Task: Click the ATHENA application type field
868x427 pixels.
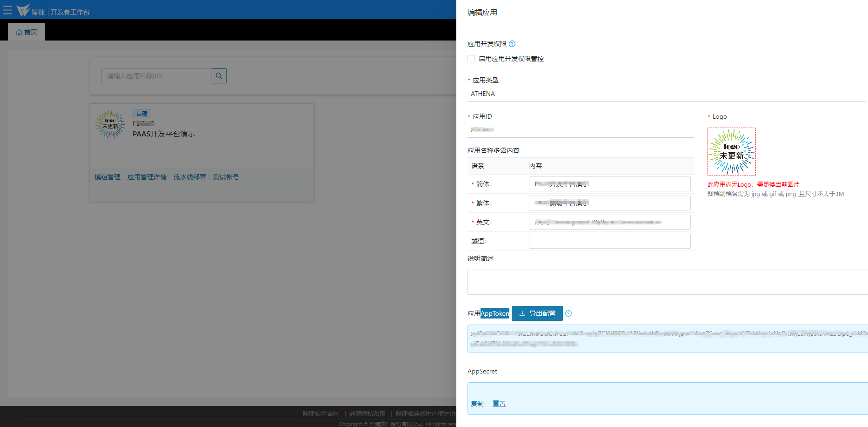Action: (x=666, y=94)
